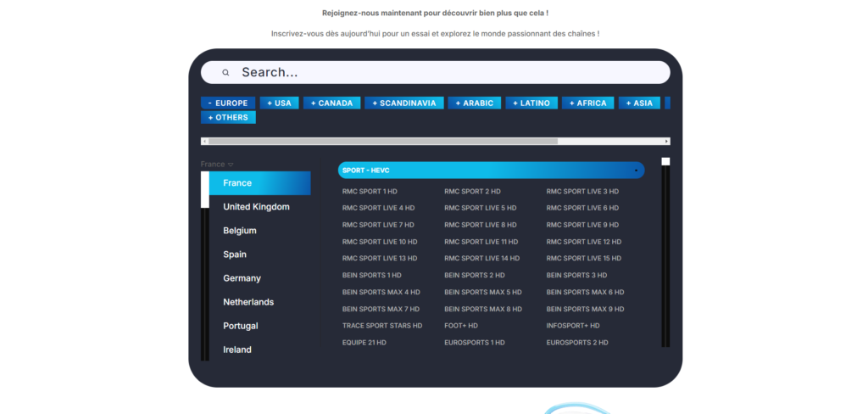Collapse the SPORT - HEVC category bar
This screenshot has width=868, height=414.
pyautogui.click(x=491, y=171)
